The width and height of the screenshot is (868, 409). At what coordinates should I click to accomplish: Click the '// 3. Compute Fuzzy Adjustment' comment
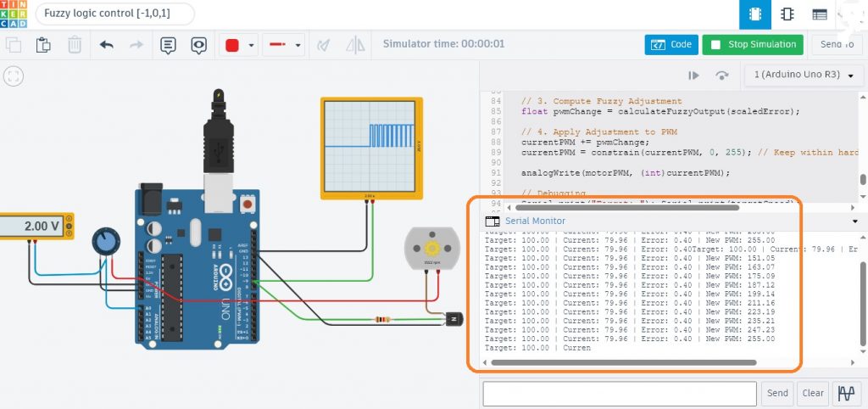(602, 101)
